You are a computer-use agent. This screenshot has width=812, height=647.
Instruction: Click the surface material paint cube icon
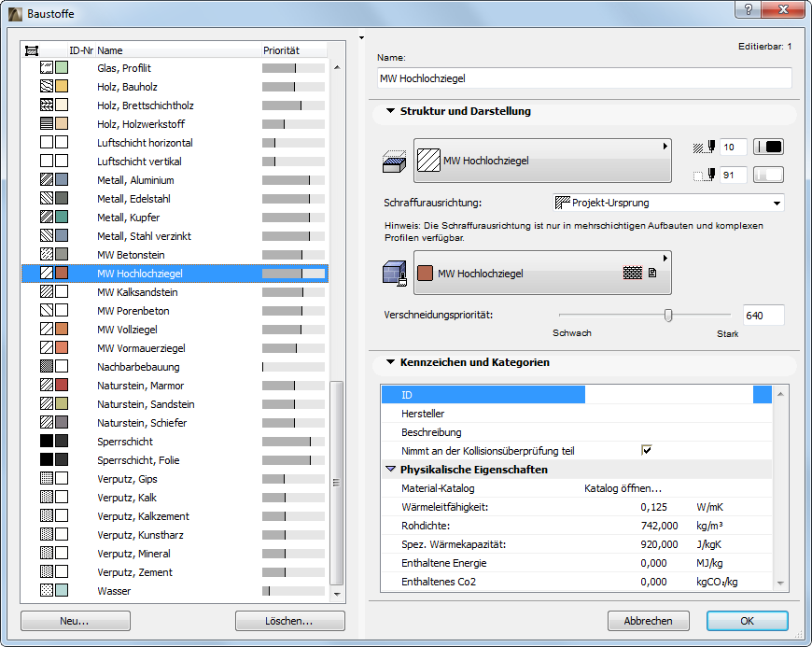click(x=394, y=273)
